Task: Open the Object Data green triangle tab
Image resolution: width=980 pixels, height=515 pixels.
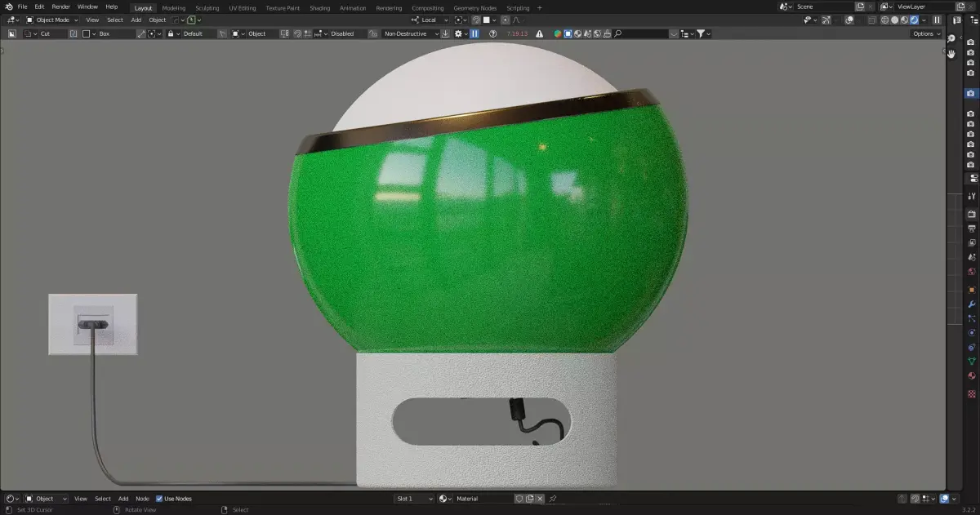Action: click(x=972, y=360)
